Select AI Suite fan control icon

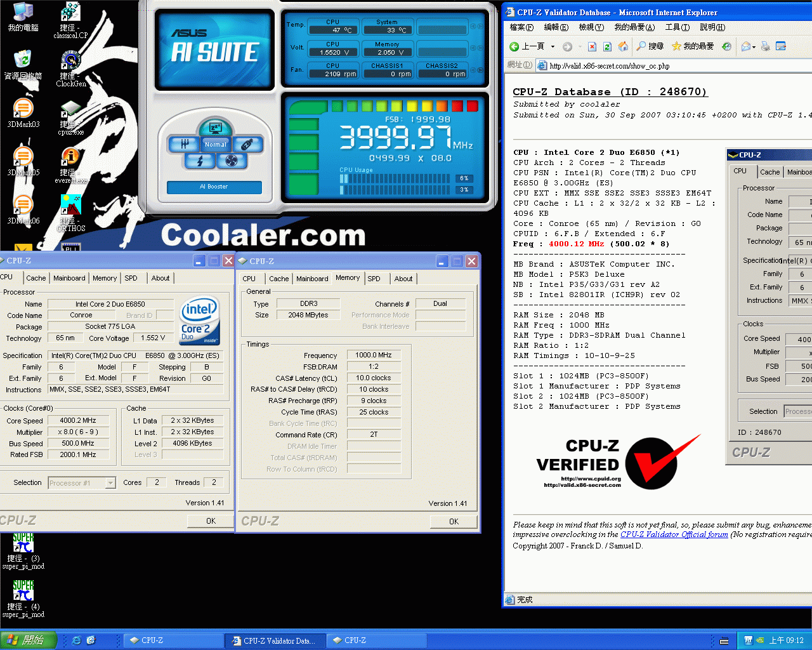(x=232, y=161)
